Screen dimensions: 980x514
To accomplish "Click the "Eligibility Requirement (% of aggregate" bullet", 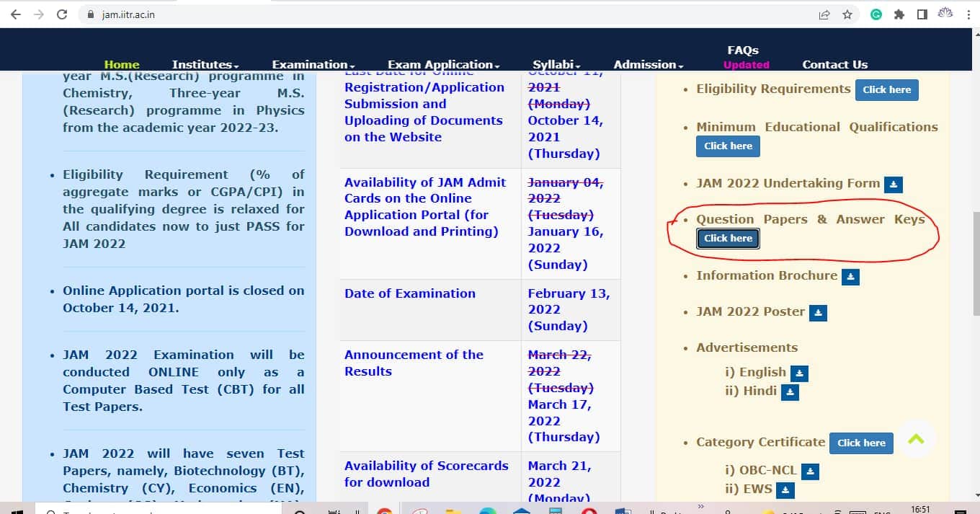I will point(183,209).
